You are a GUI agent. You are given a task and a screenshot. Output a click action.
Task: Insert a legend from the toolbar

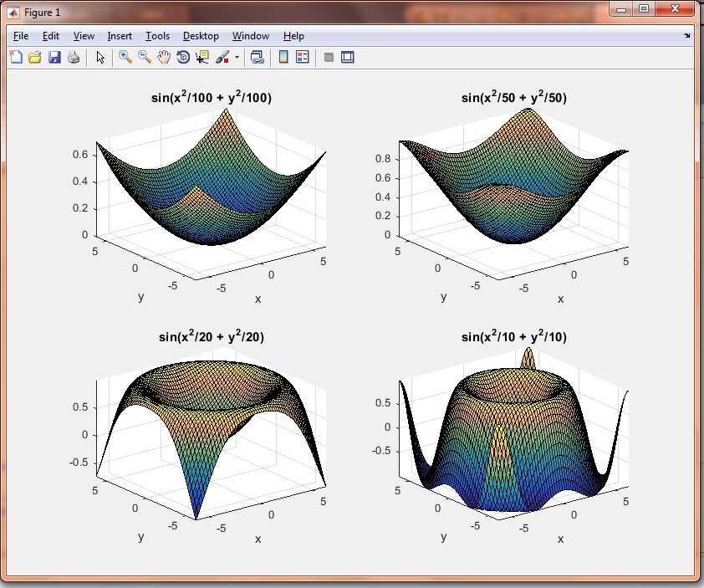[x=303, y=57]
